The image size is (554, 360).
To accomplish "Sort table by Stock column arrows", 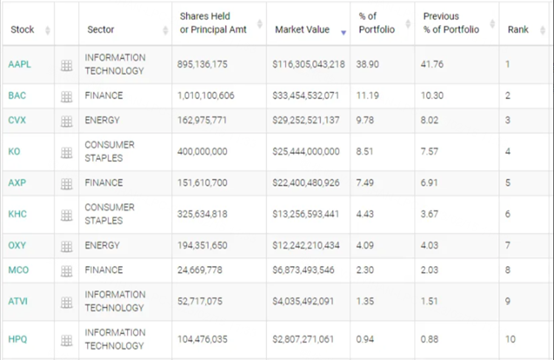I will pos(47,30).
